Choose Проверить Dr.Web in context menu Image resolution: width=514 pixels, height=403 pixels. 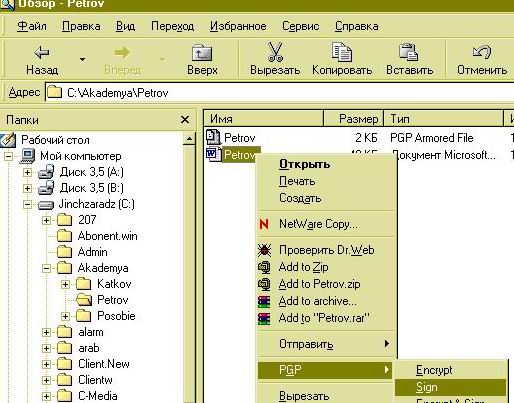(327, 250)
